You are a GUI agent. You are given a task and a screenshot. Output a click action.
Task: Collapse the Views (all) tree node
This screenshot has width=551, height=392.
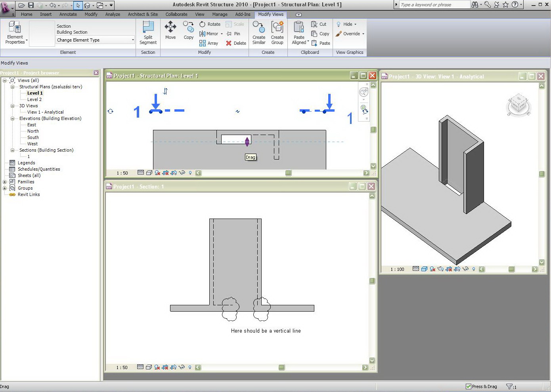point(4,80)
